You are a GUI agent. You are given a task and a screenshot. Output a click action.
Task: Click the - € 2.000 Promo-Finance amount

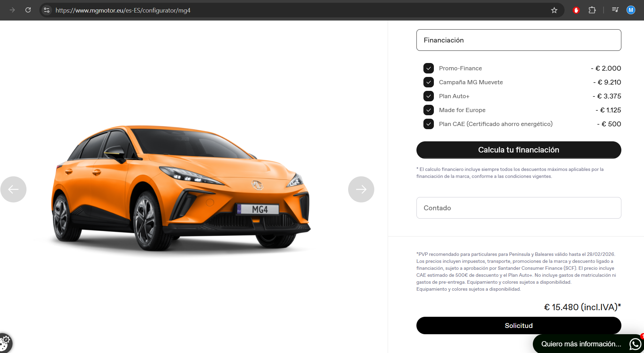[x=606, y=68]
